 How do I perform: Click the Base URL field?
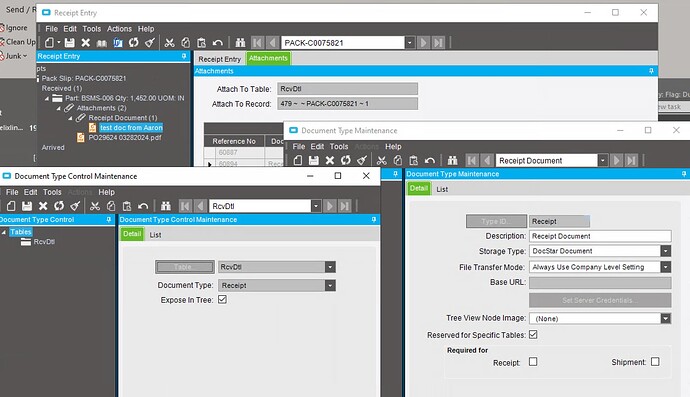pos(600,282)
